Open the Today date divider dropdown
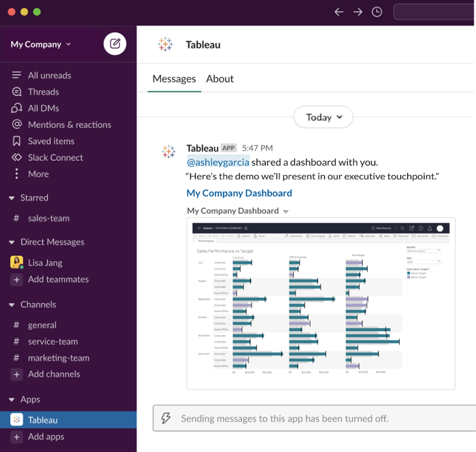The height and width of the screenshot is (452, 476). (x=323, y=117)
